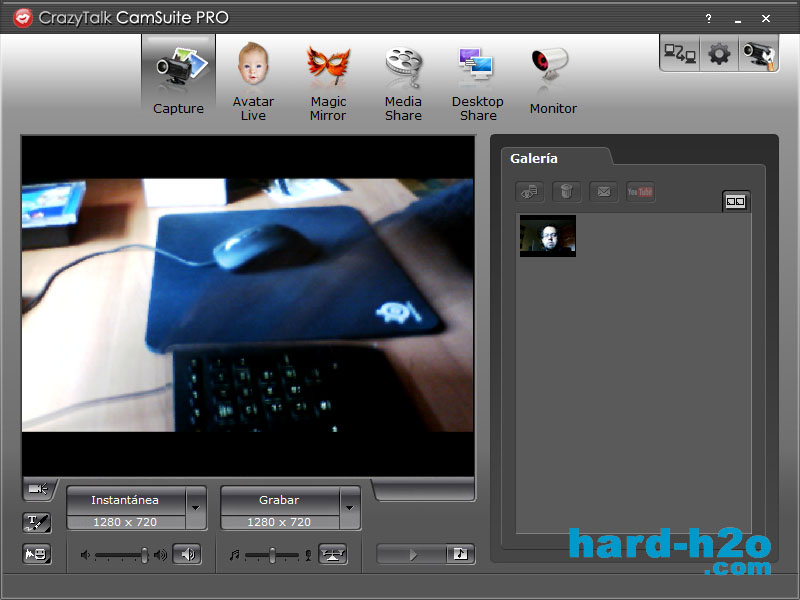The width and height of the screenshot is (800, 600).
Task: Switch to Avatar Live mode
Action: pos(253,82)
